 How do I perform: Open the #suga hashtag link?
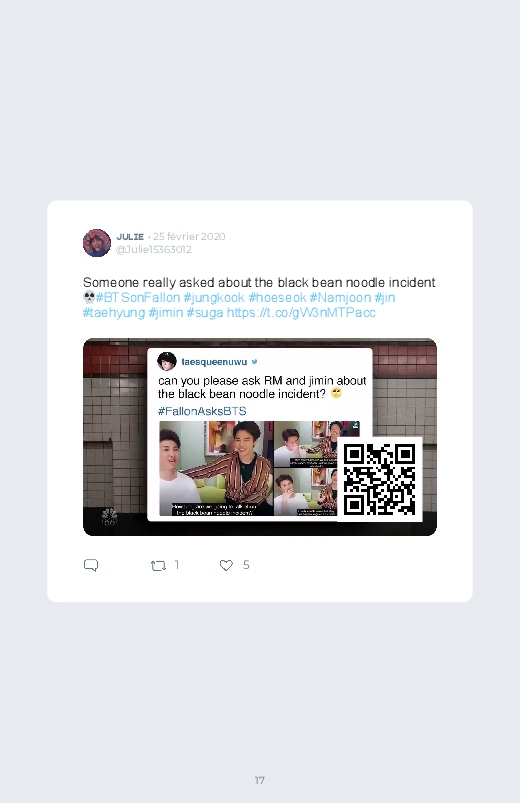(x=205, y=313)
